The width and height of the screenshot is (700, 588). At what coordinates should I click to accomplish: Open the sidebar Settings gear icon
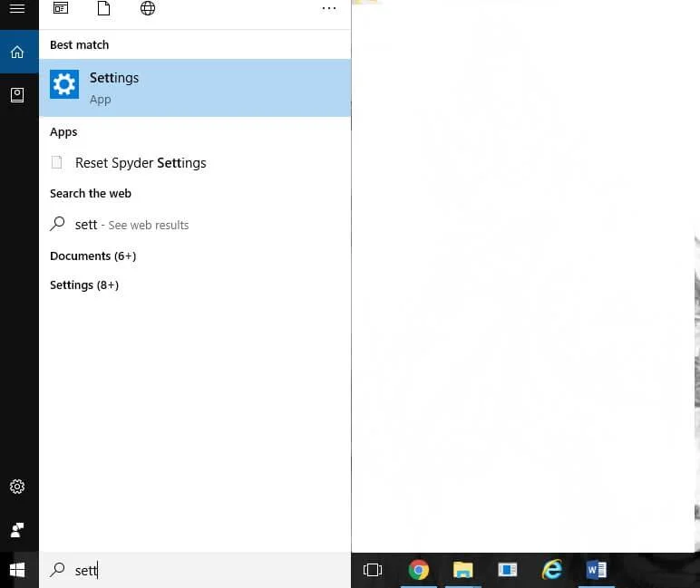coord(17,487)
